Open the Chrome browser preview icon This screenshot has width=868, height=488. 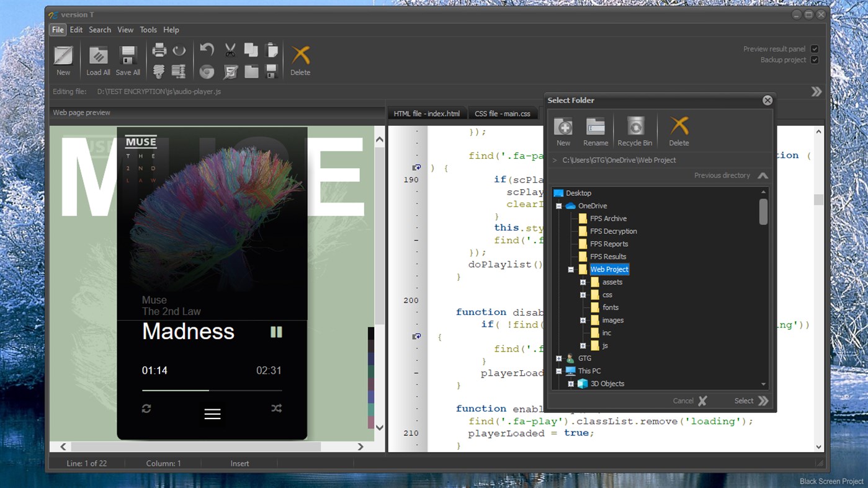click(207, 72)
